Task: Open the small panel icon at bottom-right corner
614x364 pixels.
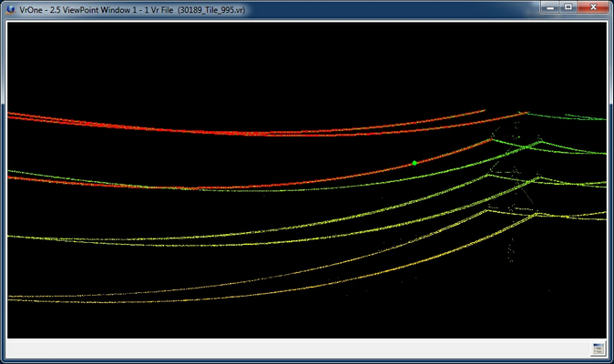Action: (598, 349)
